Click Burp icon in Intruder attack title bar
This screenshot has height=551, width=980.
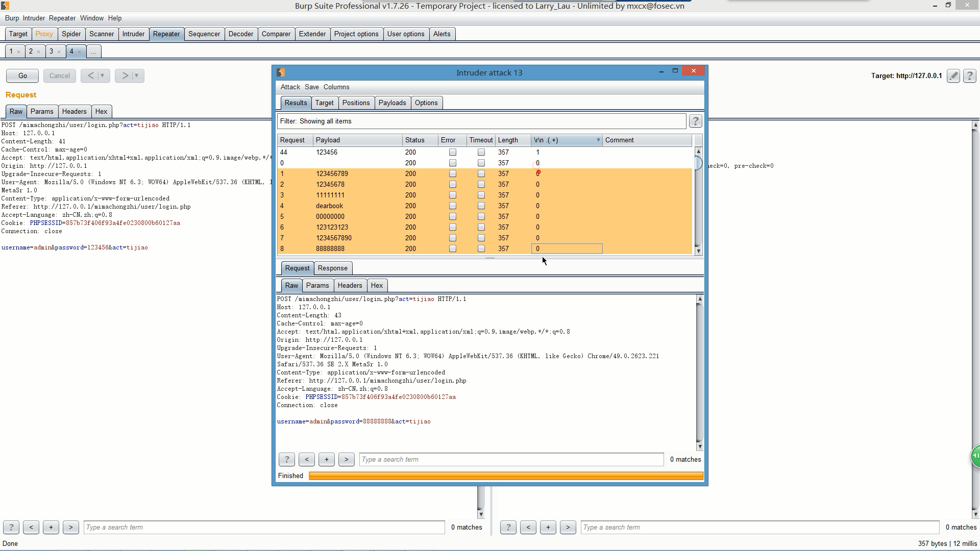pyautogui.click(x=281, y=72)
